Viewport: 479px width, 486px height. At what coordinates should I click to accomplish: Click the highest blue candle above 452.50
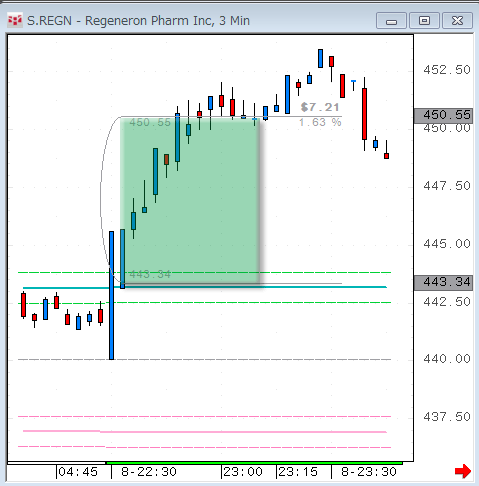pyautogui.click(x=320, y=58)
